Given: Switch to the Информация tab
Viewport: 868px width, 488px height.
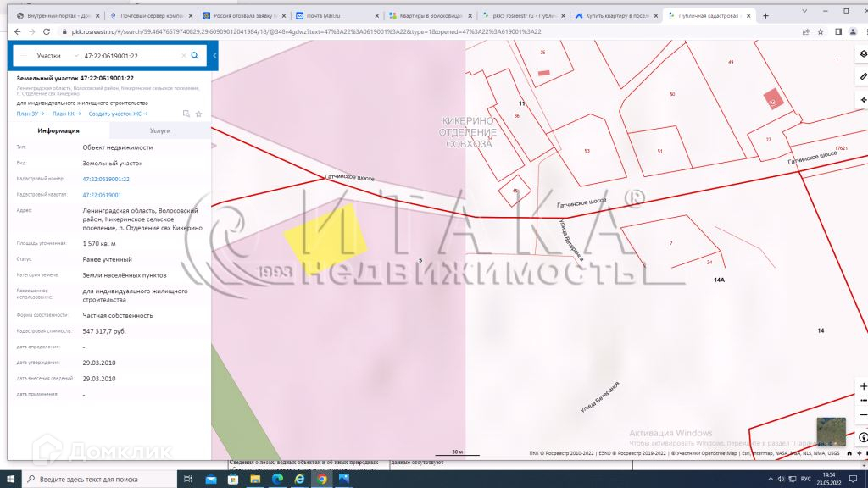Looking at the screenshot, I should (58, 130).
